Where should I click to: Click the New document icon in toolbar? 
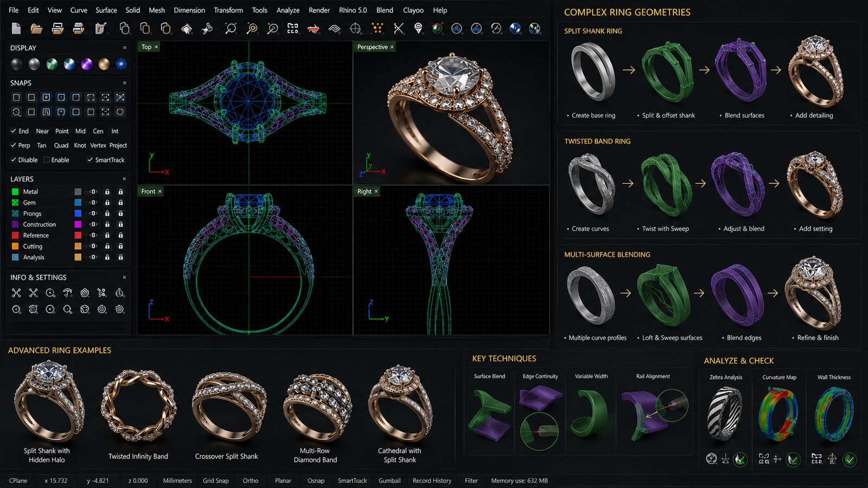(16, 28)
